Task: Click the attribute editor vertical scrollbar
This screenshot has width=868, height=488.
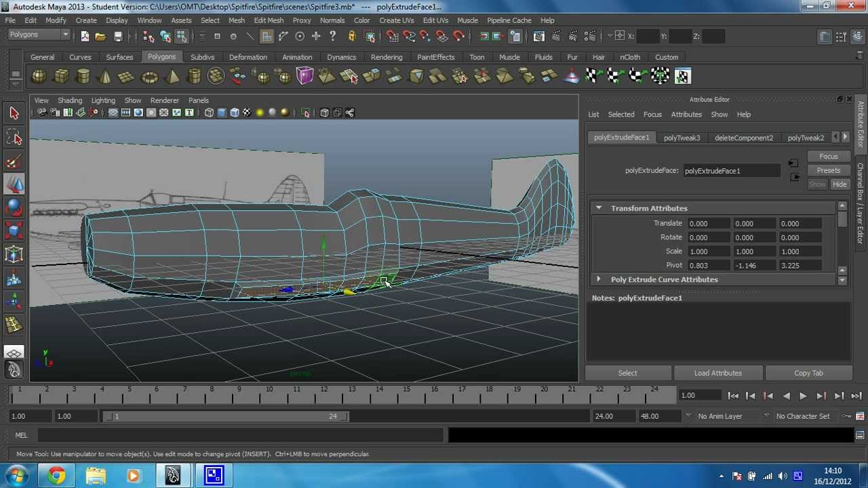Action: 842,243
